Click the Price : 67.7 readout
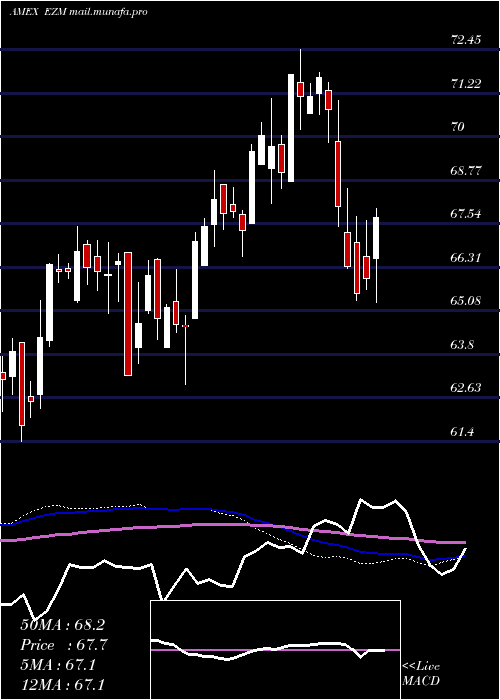 pos(64,645)
